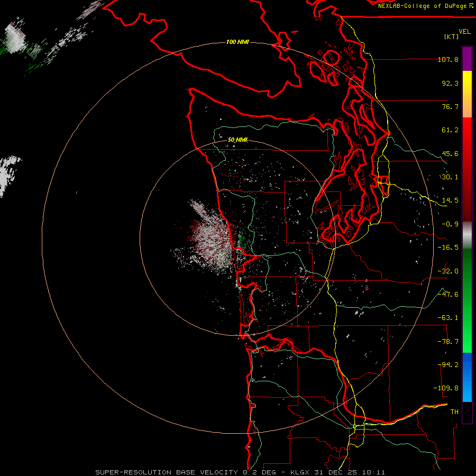Click the -94.2 legend value

click(x=448, y=365)
